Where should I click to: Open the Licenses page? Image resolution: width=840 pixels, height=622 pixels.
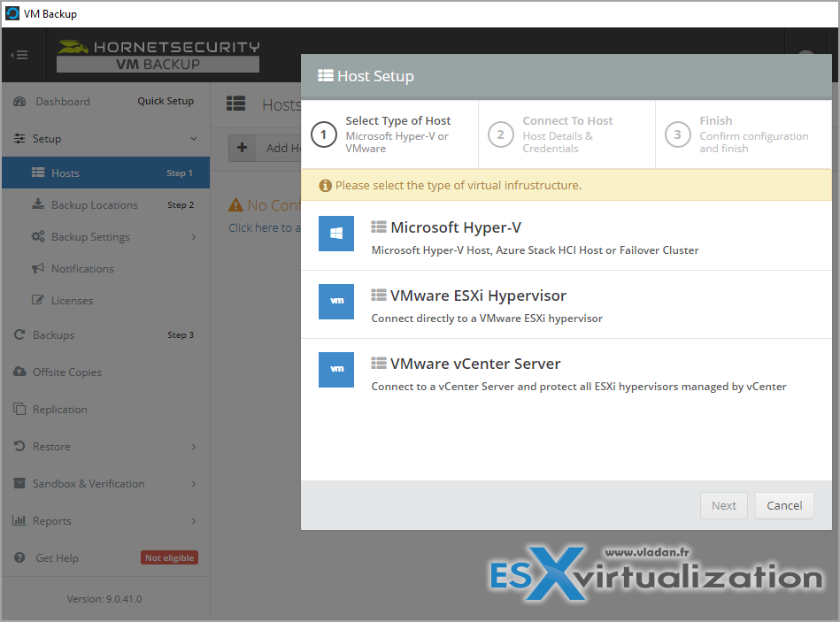click(72, 301)
